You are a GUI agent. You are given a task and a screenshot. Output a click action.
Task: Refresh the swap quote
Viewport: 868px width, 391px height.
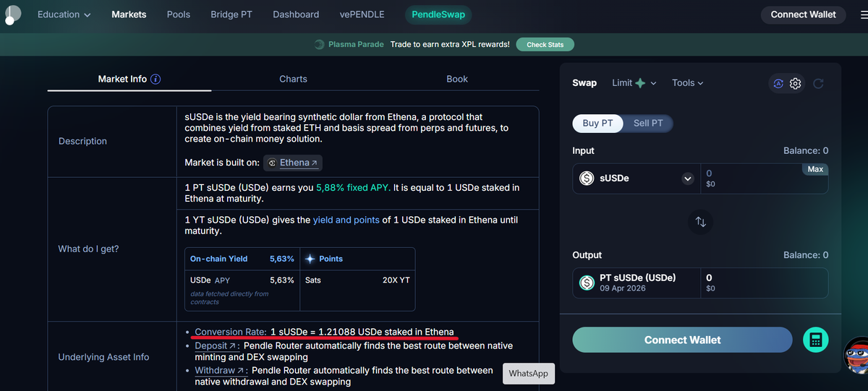coord(818,83)
